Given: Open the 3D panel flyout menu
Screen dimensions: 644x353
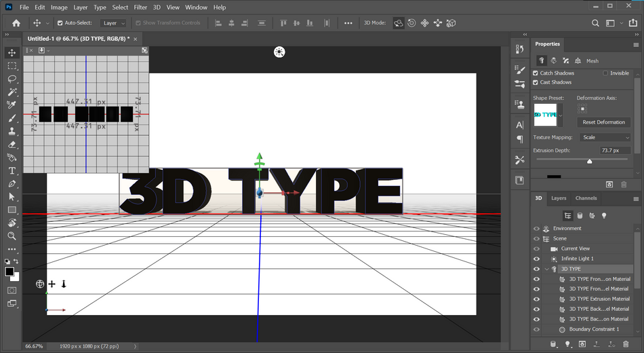Looking at the screenshot, I should (x=636, y=199).
